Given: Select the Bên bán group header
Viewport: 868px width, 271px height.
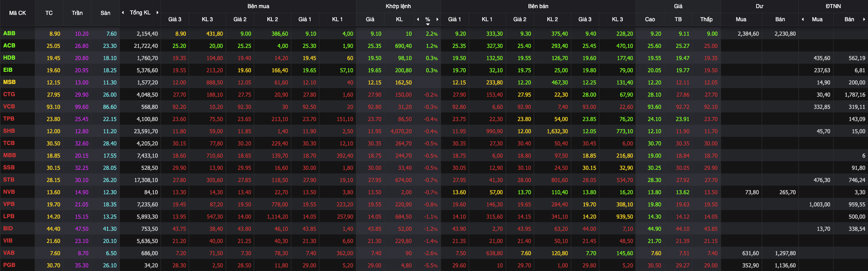Looking at the screenshot, I should click(x=538, y=6).
